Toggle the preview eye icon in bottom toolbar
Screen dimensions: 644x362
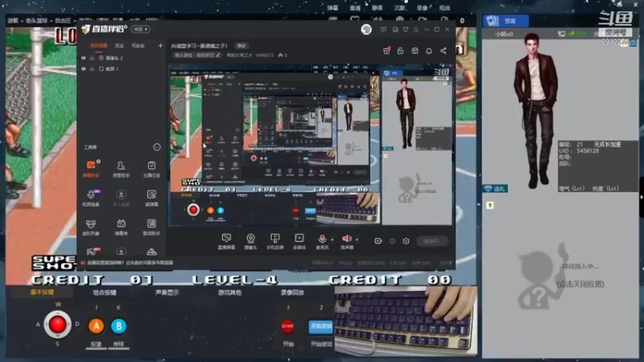392,241
